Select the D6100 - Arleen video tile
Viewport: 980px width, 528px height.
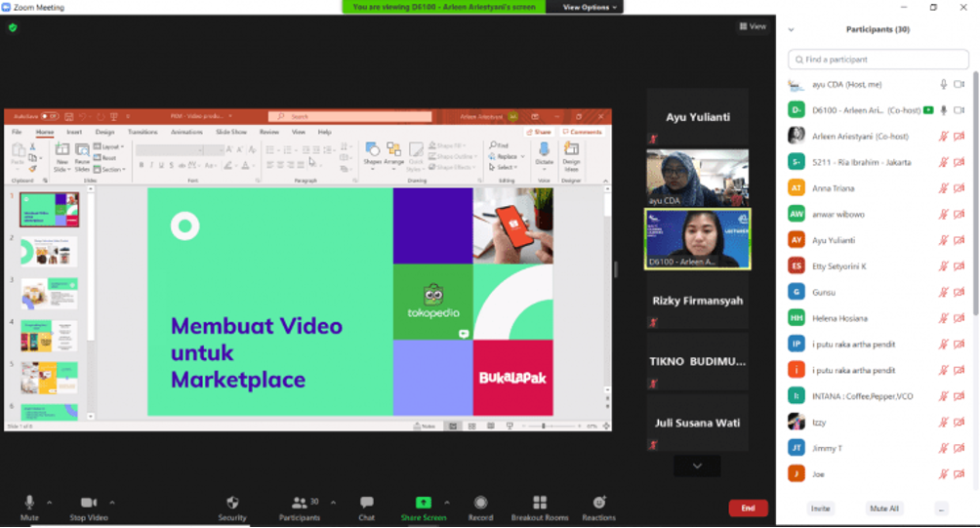(x=698, y=239)
